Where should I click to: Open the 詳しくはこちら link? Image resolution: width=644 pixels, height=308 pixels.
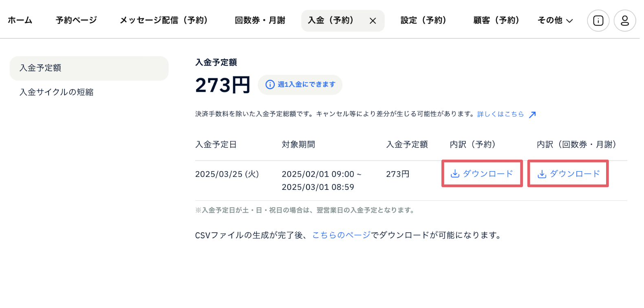coord(501,114)
